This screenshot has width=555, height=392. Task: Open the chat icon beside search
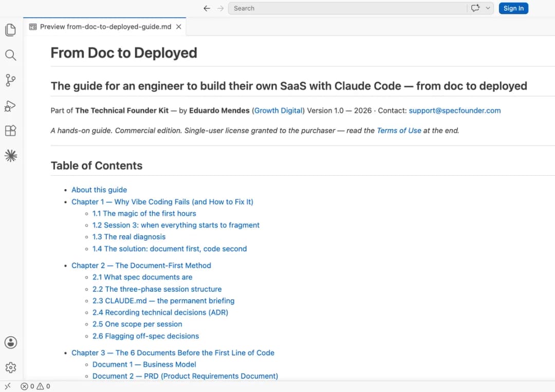point(475,8)
